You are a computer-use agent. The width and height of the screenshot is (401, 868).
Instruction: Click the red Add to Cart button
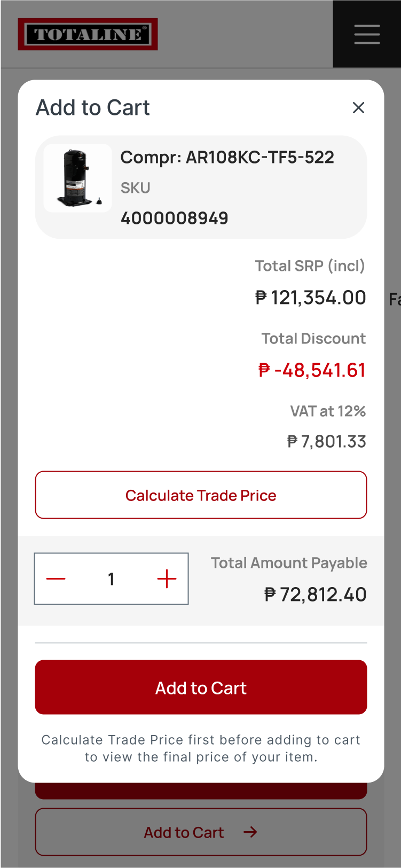tap(201, 687)
